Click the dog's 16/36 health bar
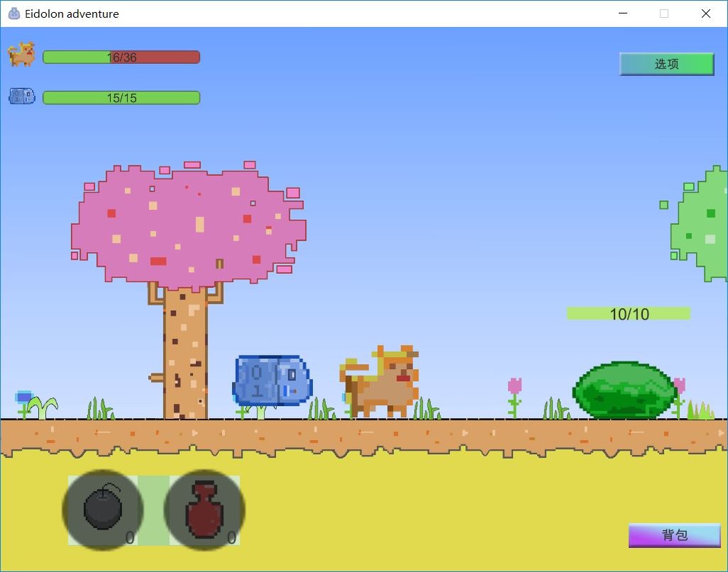This screenshot has width=728, height=572. [x=121, y=57]
